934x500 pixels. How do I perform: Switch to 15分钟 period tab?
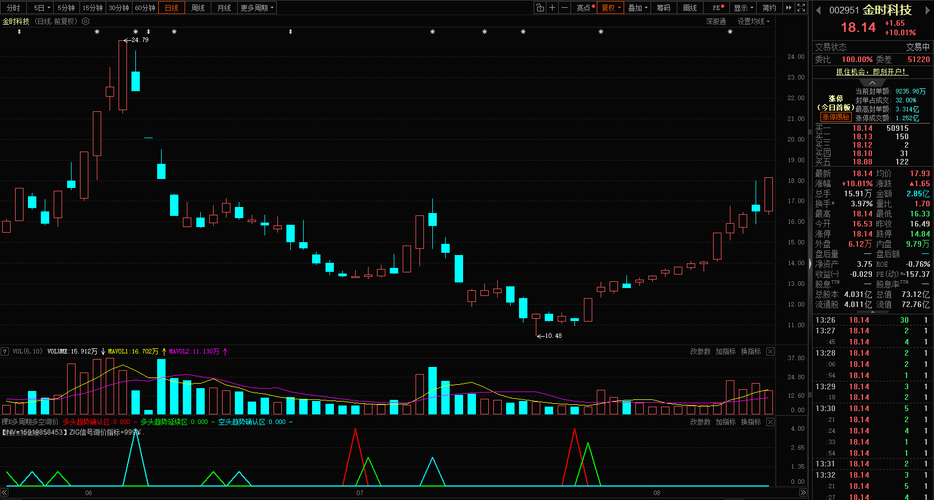[92, 8]
